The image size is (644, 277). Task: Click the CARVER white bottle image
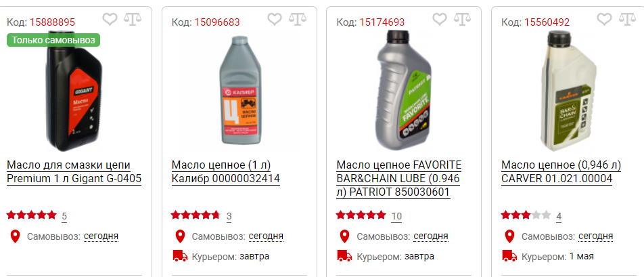[568, 91]
